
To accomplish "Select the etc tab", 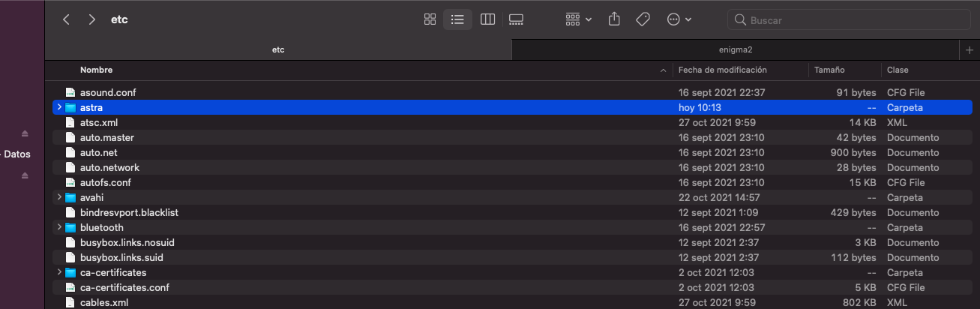I will click(x=277, y=49).
